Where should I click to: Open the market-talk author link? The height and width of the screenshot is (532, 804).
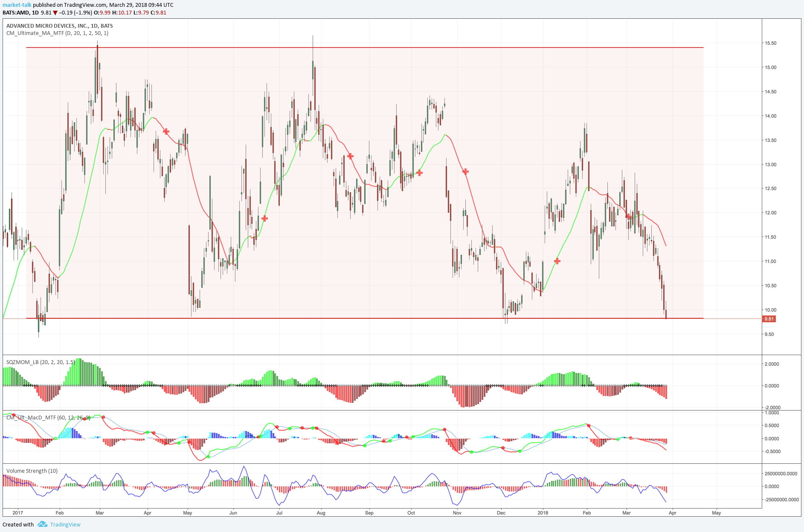[17, 5]
